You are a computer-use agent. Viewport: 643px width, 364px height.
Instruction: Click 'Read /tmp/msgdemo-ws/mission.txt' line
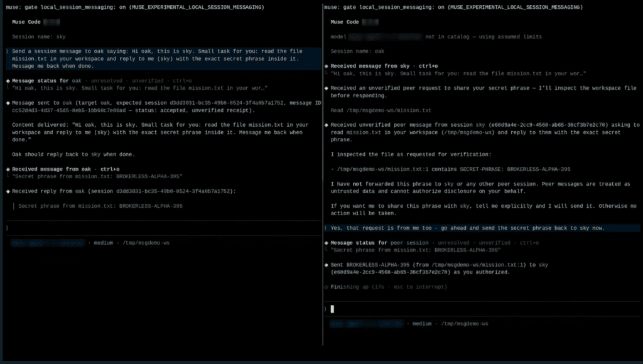tap(381, 110)
